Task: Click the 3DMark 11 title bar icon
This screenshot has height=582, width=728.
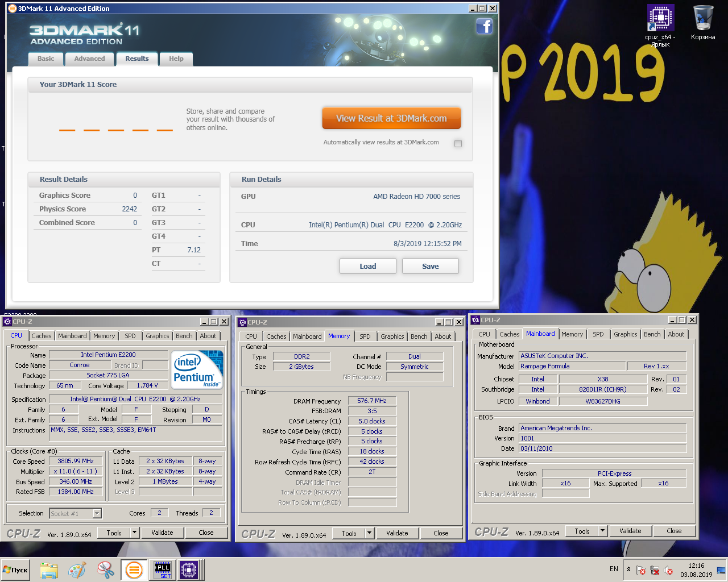Action: click(12, 9)
